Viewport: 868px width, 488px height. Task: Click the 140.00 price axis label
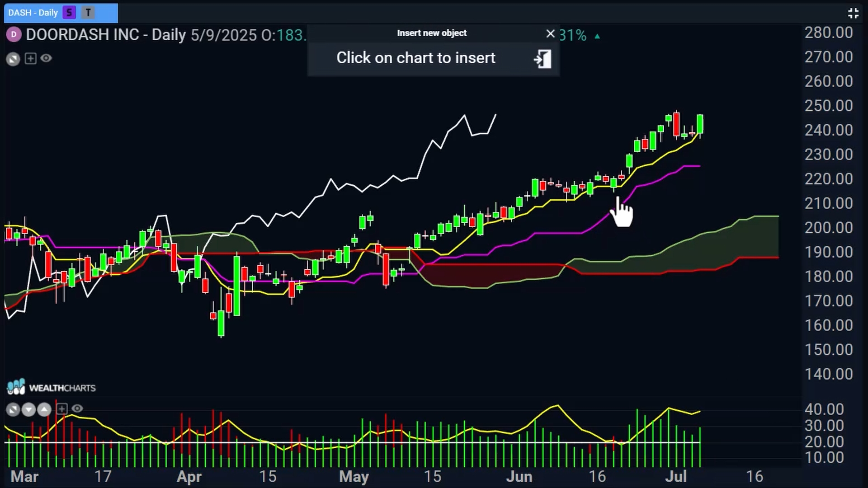(x=828, y=374)
